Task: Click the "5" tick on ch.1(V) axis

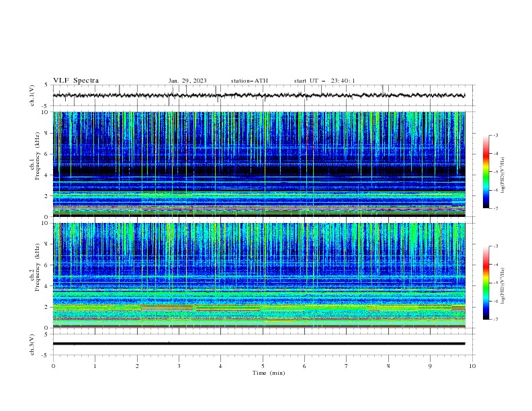Action: [x=46, y=85]
